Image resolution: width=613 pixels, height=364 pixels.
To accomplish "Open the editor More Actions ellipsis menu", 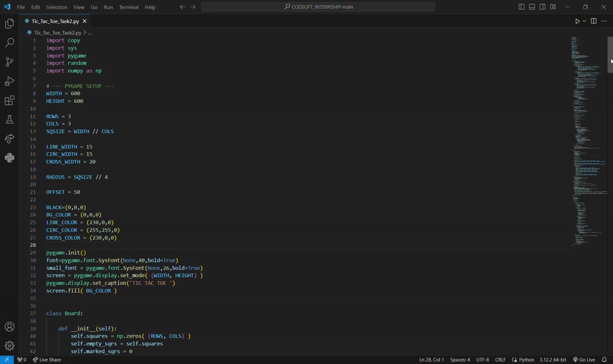I will pyautogui.click(x=603, y=21).
